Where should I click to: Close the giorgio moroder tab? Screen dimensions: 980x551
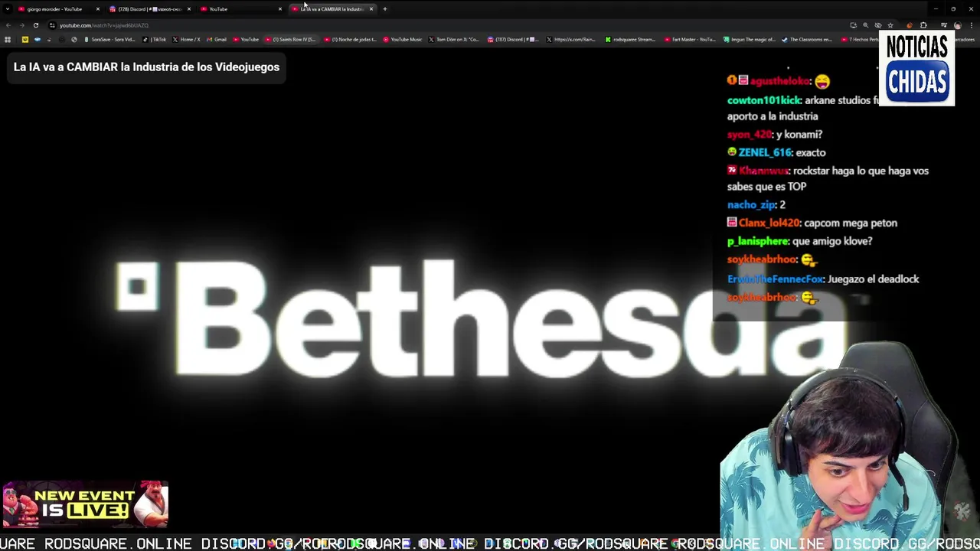98,9
